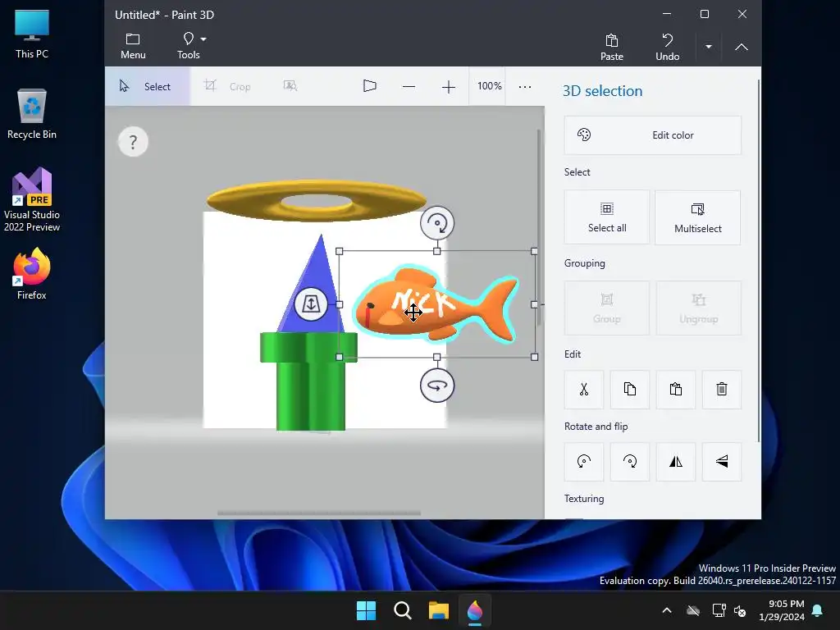840x630 pixels.
Task: Copy the selected 3D object
Action: pos(630,390)
